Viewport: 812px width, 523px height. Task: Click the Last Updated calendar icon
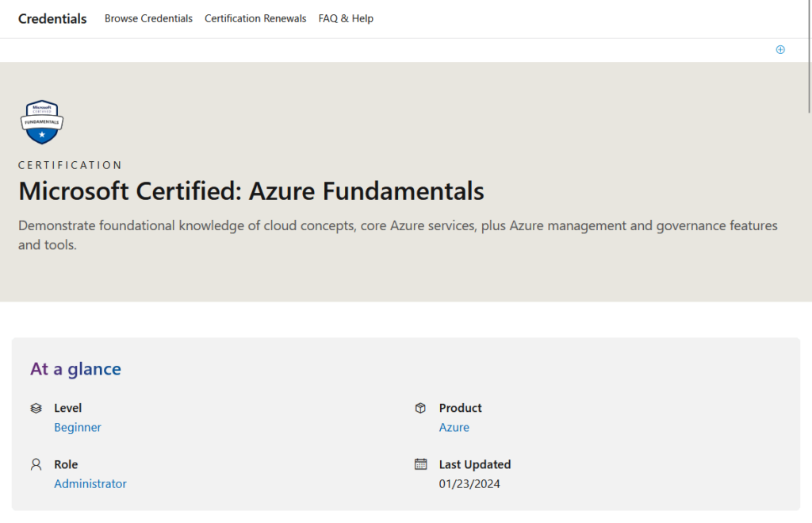[420, 464]
